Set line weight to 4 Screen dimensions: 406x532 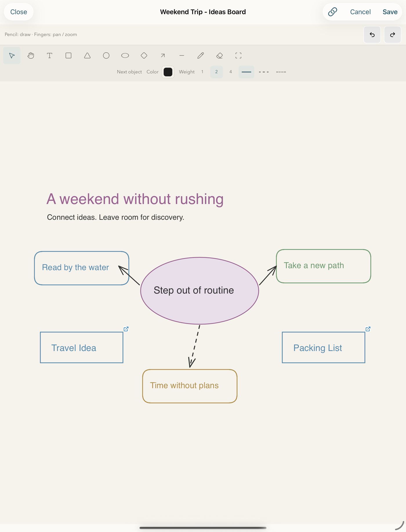click(231, 72)
